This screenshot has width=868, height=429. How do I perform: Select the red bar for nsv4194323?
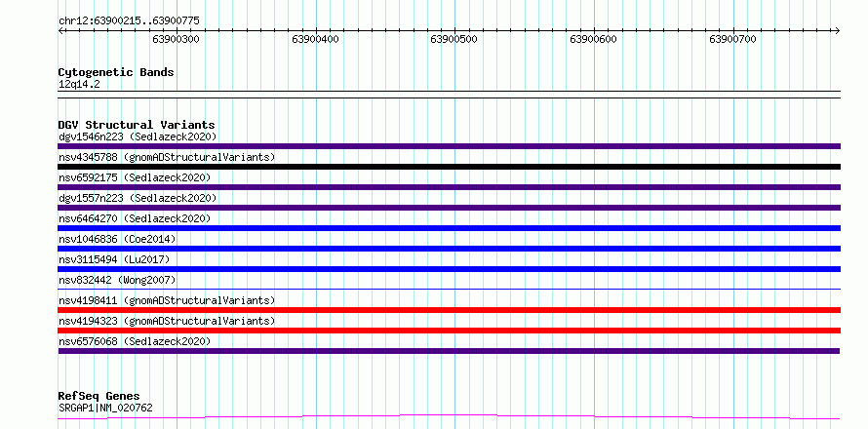449,331
